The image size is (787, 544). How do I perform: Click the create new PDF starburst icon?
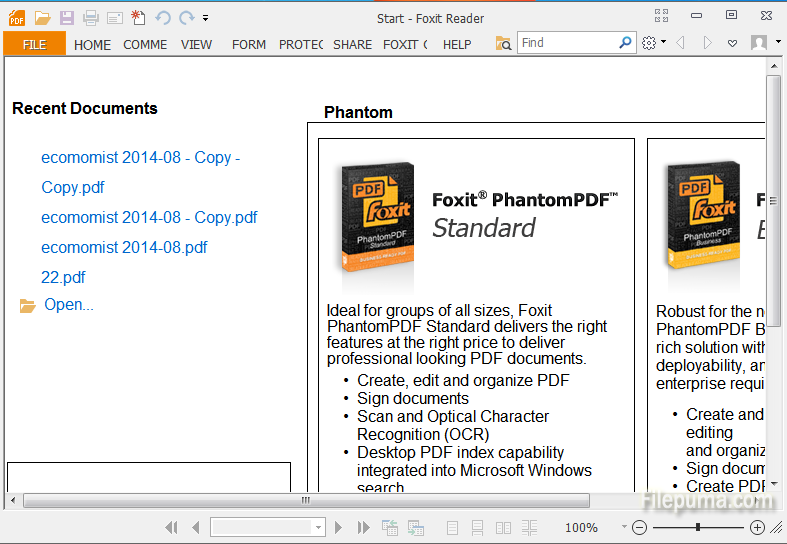point(138,18)
